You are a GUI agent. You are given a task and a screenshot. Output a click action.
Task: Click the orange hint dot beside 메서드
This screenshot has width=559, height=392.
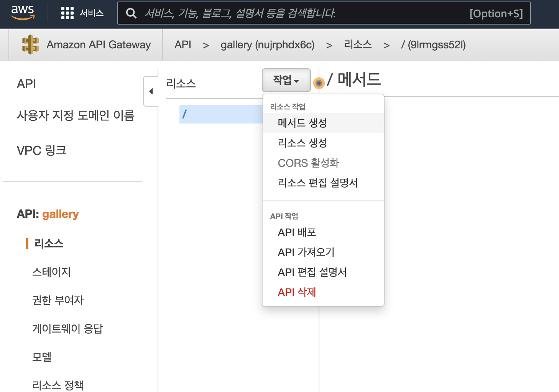(x=319, y=83)
